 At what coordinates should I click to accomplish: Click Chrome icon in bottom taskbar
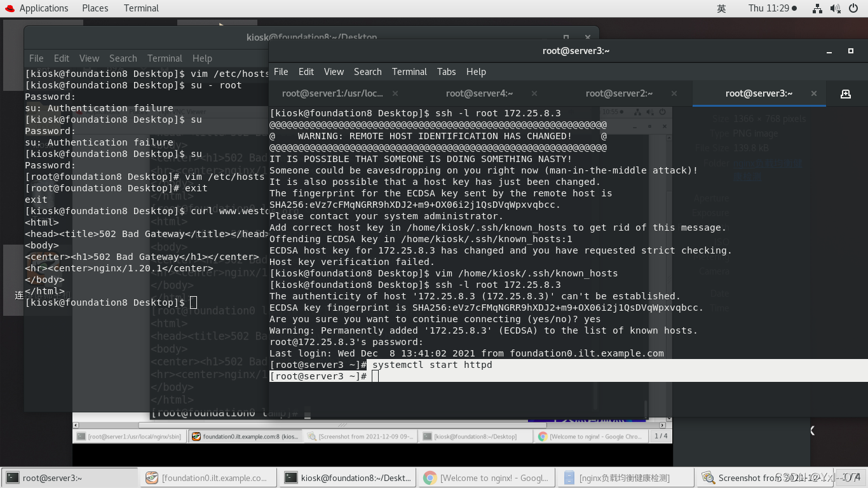(x=430, y=478)
